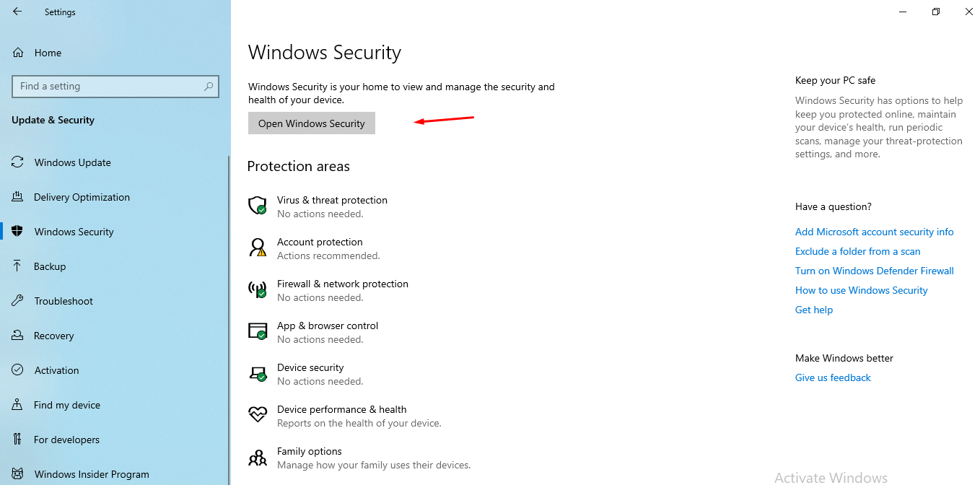Open the Device security laptop icon
This screenshot has height=485, width=980.
click(258, 374)
